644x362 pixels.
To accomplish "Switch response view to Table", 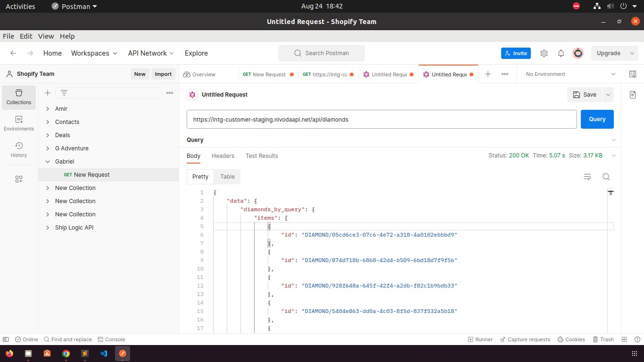I will pyautogui.click(x=227, y=176).
